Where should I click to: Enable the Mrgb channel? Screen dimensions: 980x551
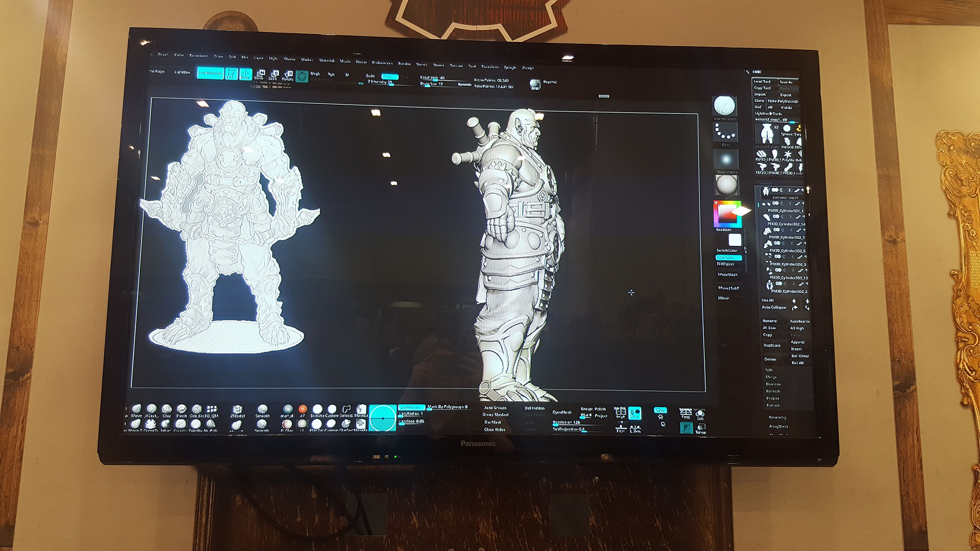click(315, 74)
